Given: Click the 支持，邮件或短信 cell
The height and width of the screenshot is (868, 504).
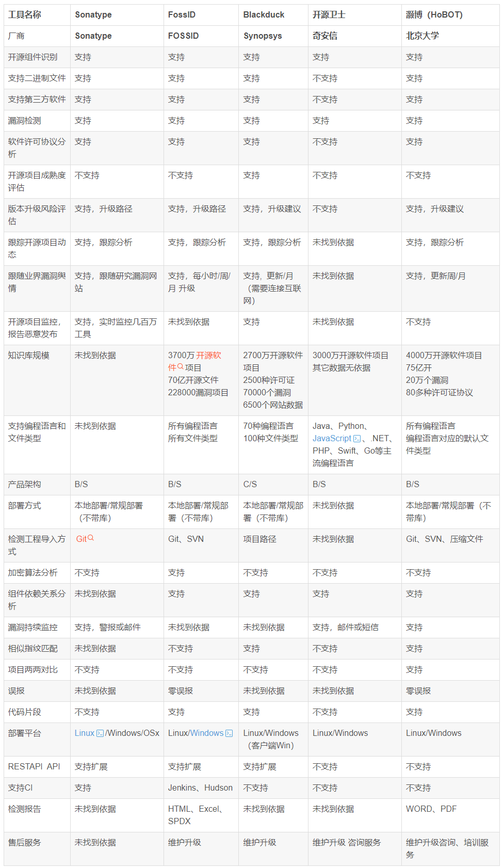Looking at the screenshot, I should pos(355,628).
